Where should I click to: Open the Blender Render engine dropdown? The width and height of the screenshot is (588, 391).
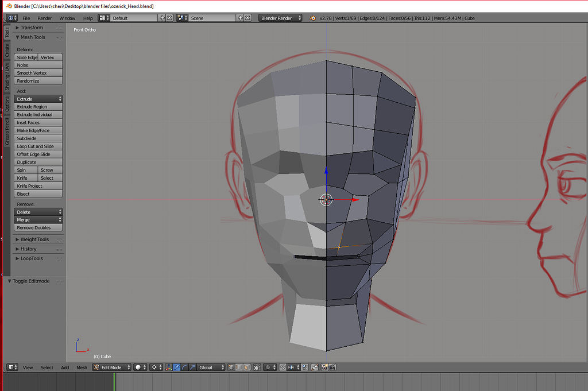(280, 18)
